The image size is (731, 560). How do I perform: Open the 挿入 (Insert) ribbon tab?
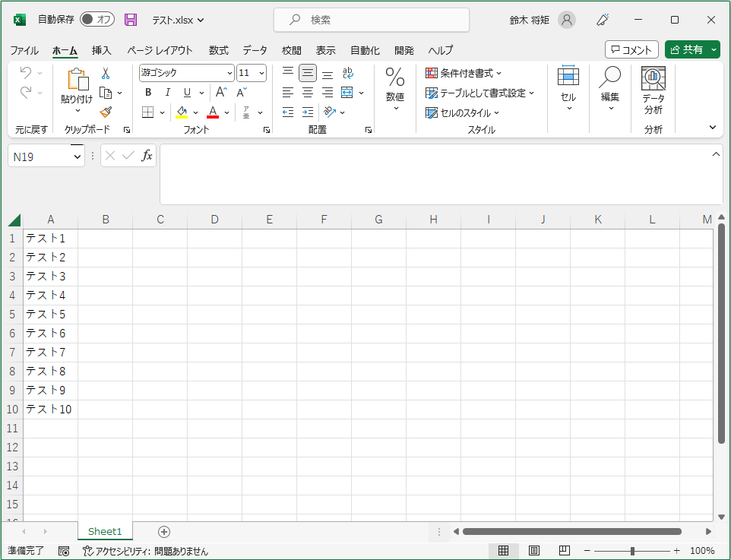pos(102,50)
